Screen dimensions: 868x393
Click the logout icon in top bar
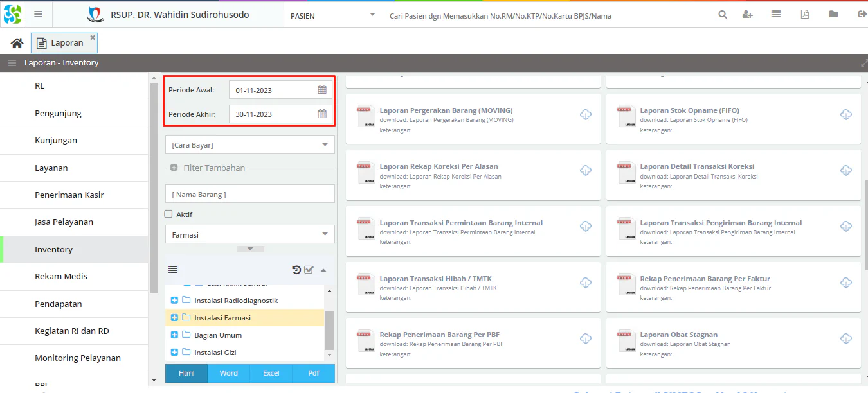pyautogui.click(x=862, y=15)
